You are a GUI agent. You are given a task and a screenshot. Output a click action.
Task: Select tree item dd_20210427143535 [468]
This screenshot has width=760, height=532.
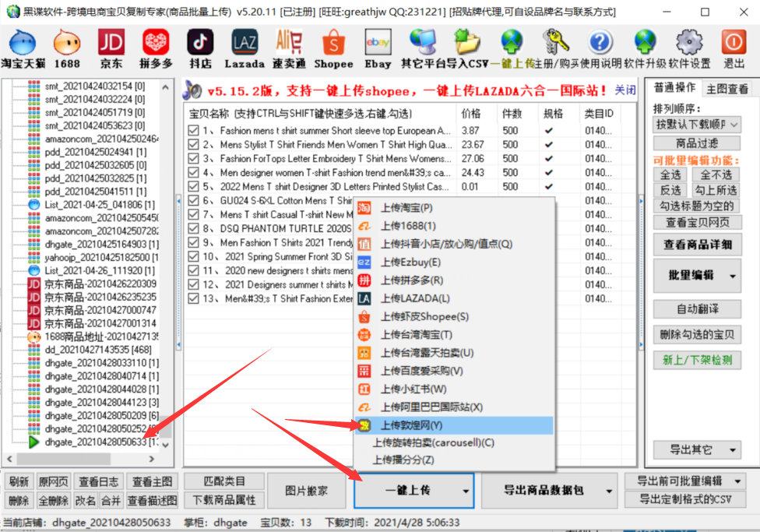tap(98, 350)
